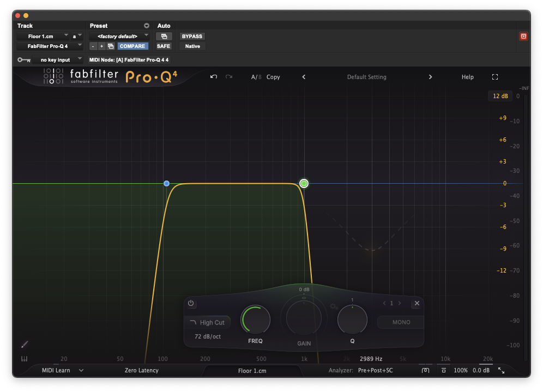This screenshot has width=543, height=392.
Task: Click the Q value 1 above knob
Action: pyautogui.click(x=352, y=300)
